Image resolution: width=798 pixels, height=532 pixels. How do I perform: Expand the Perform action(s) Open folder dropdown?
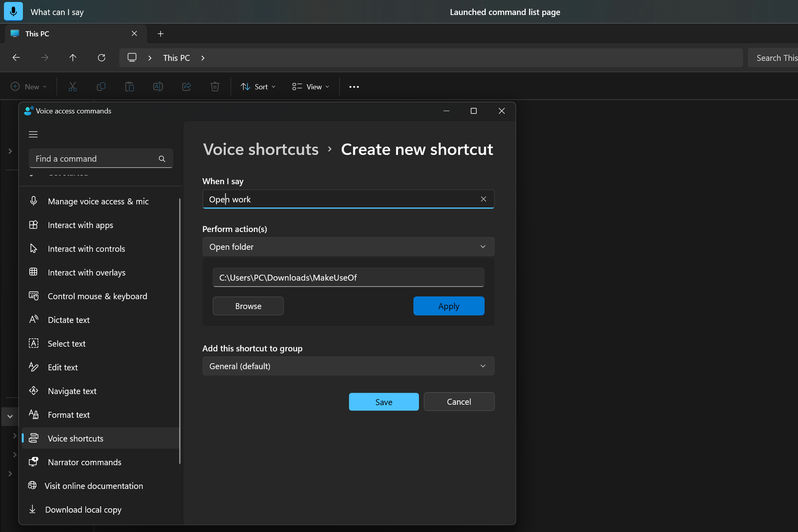pos(348,247)
